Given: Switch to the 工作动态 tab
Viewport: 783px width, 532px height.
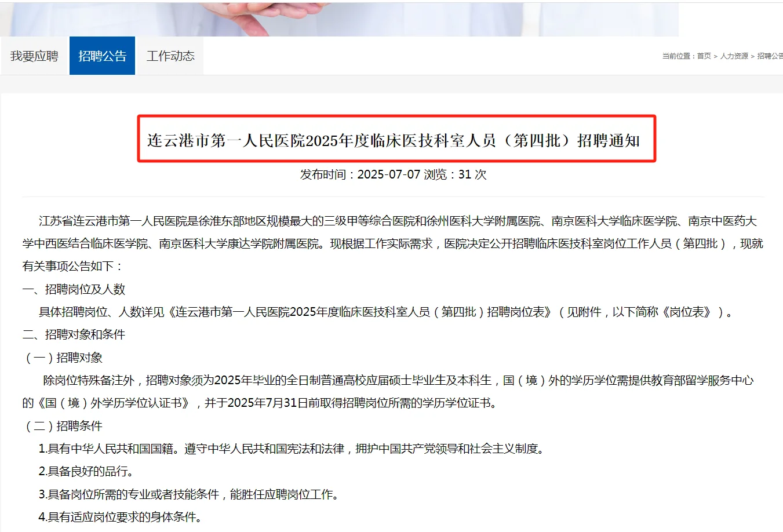Looking at the screenshot, I should [170, 56].
